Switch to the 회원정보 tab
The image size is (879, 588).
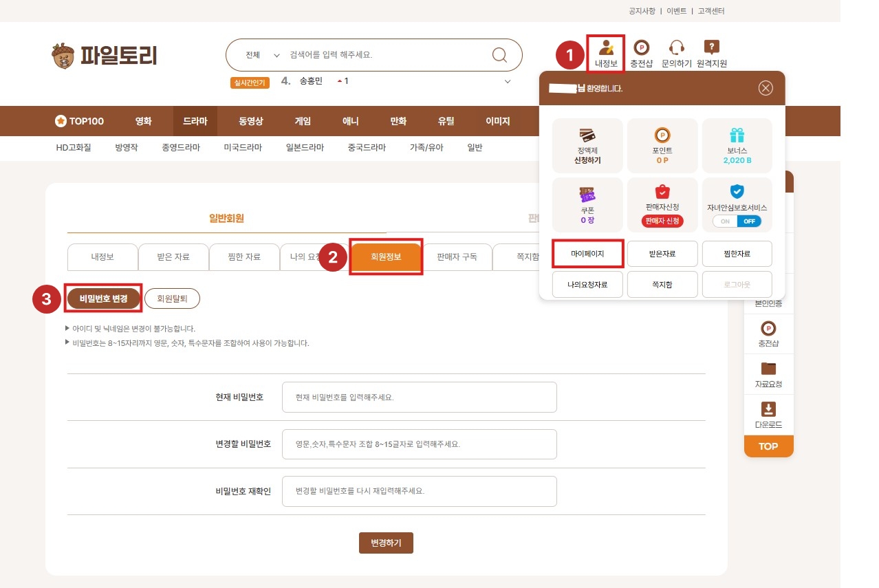386,257
